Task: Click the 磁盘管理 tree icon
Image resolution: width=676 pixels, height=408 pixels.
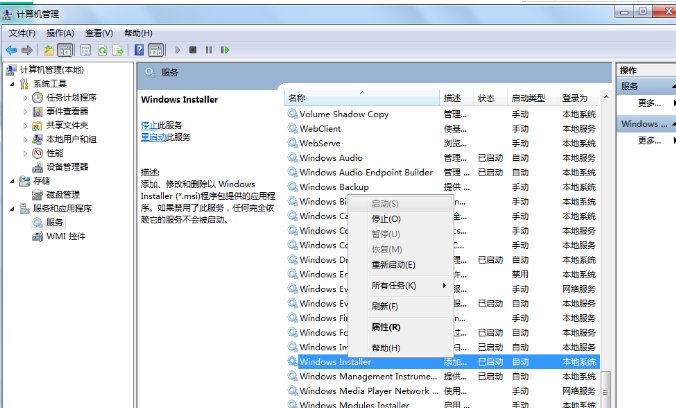Action: click(x=38, y=195)
